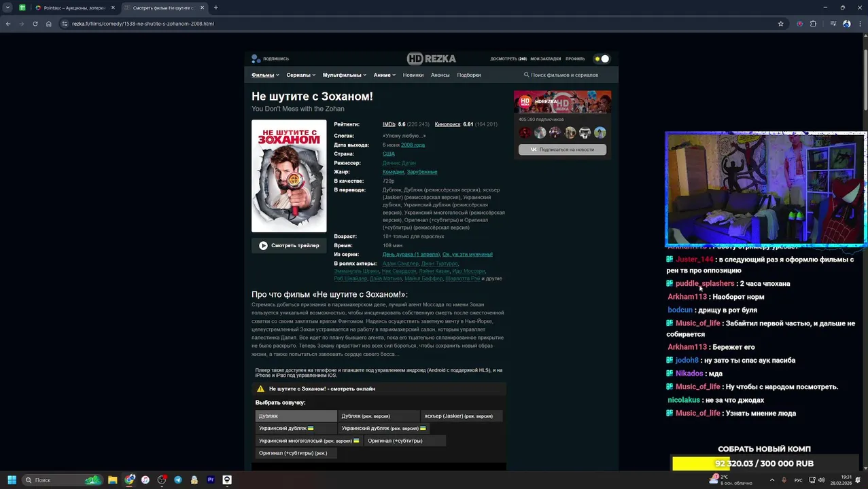The image size is (868, 489).
Task: Open the Аниме dropdown menu
Action: [385, 75]
